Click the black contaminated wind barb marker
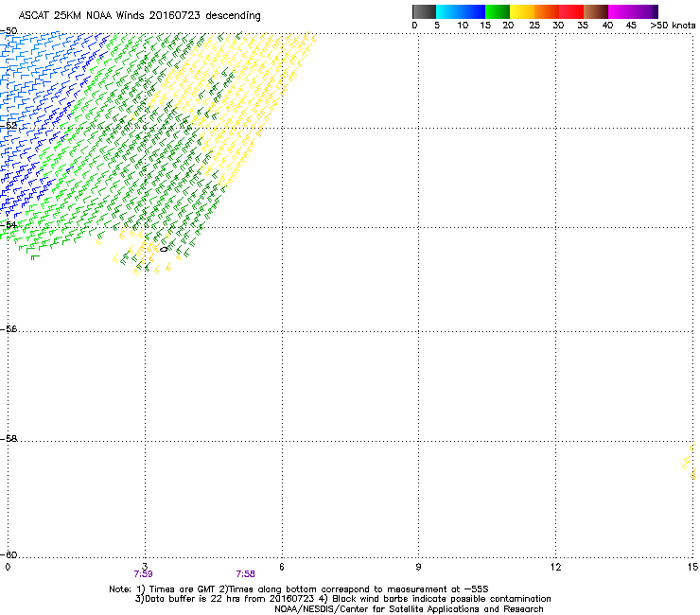This screenshot has width=700, height=615. click(x=164, y=249)
